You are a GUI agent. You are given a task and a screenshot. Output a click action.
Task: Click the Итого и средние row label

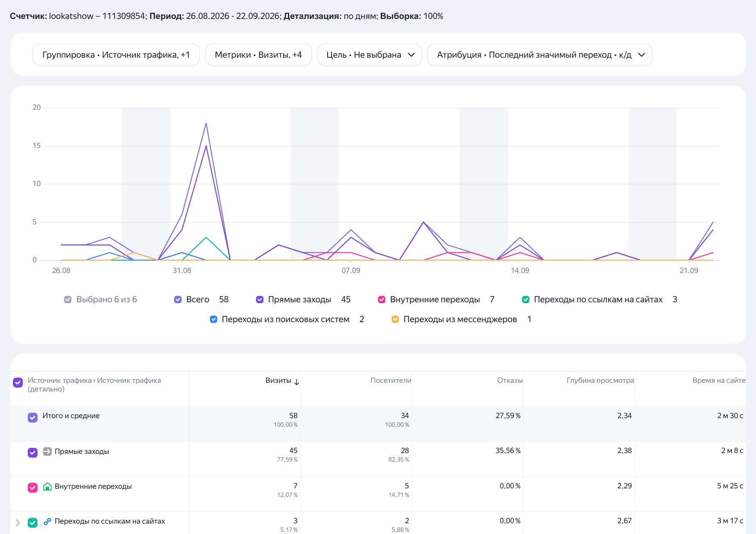[x=71, y=416]
